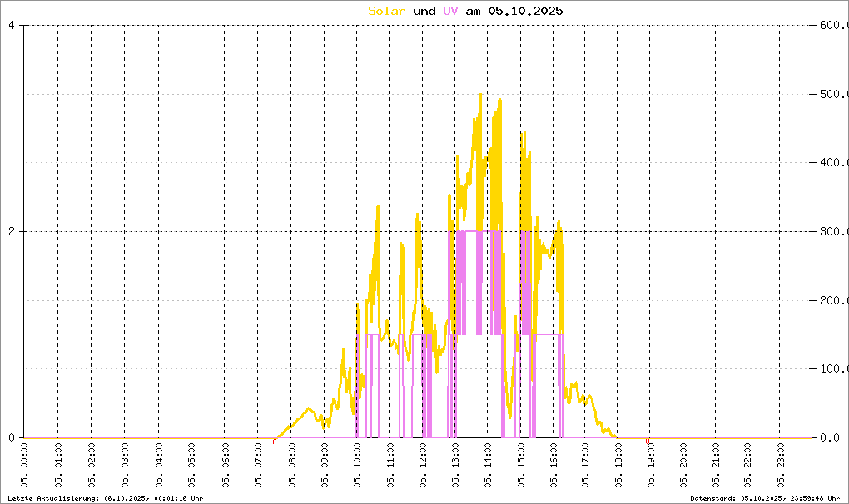
Task: Click the yellow 'Solar' word in title
Action: point(386,11)
